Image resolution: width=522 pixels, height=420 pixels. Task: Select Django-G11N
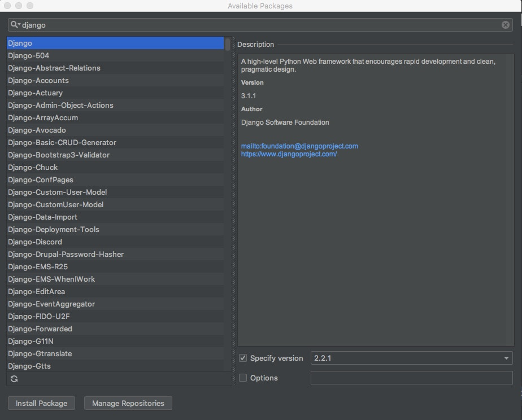coord(115,341)
